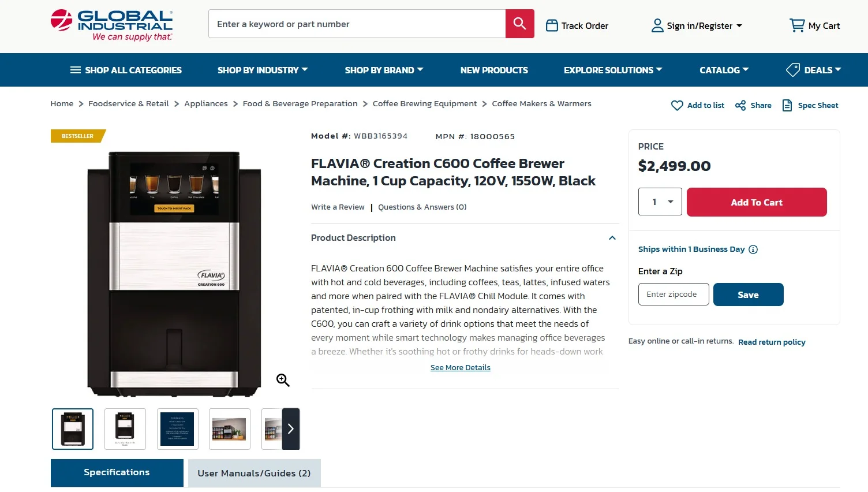The image size is (868, 492).
Task: Click the Add To Cart button
Action: pos(757,202)
